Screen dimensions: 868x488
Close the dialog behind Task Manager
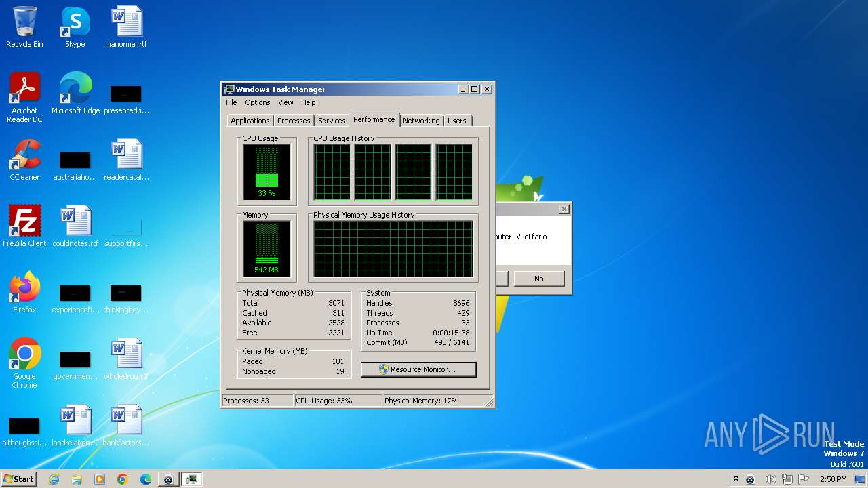coord(564,209)
